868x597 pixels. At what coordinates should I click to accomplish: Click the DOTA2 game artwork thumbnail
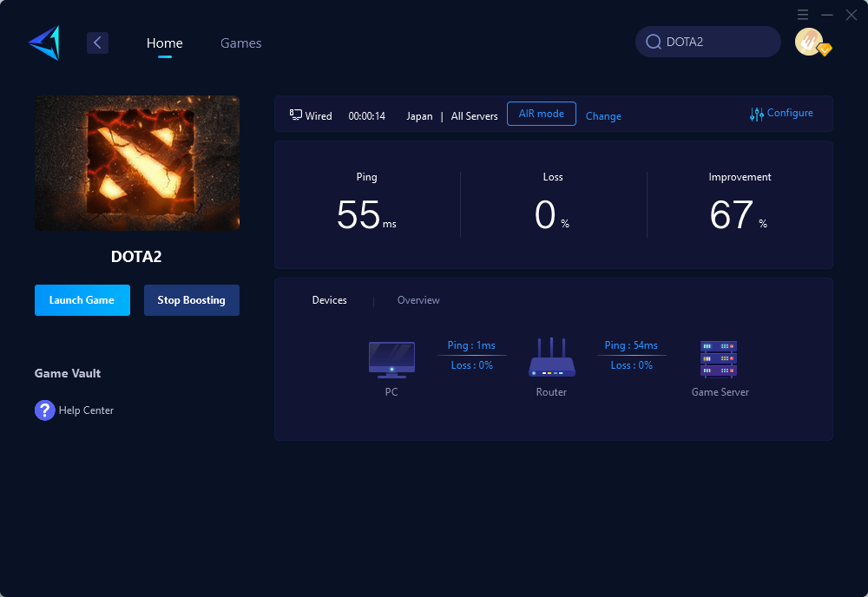pyautogui.click(x=137, y=162)
